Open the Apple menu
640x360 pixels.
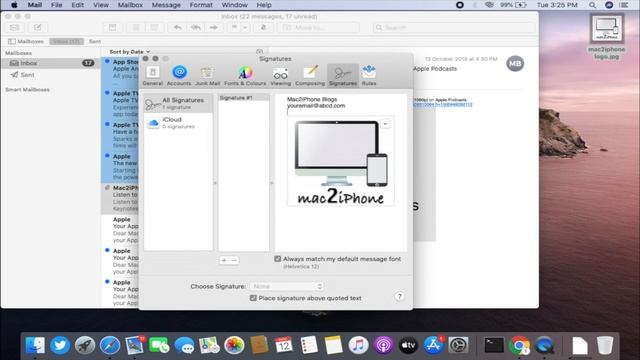pyautogui.click(x=14, y=5)
